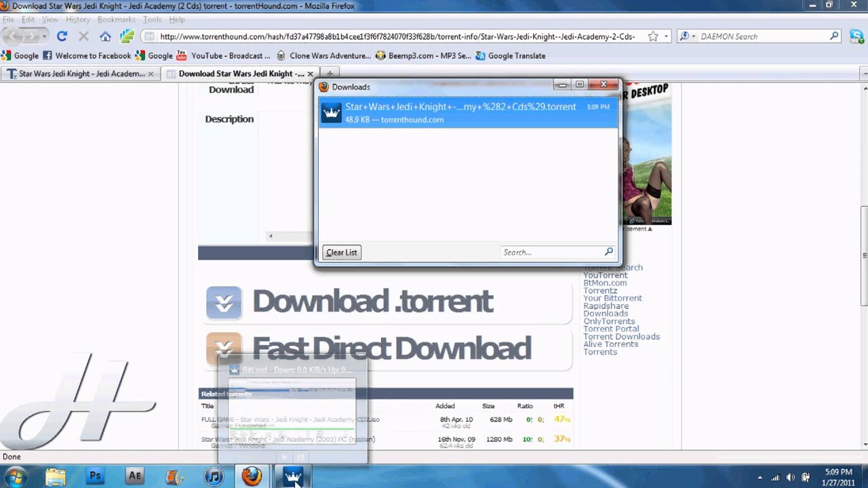Open the YouTorrent sidebar link
The width and height of the screenshot is (868, 488).
pos(606,275)
